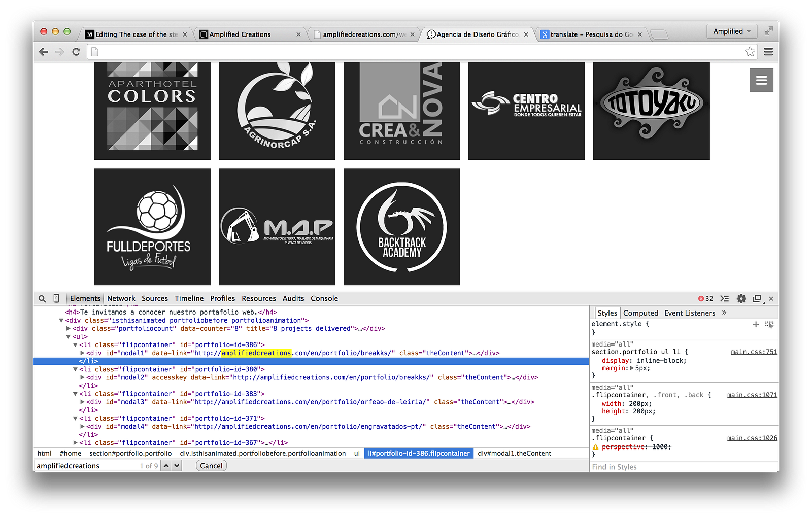Open the main.css:1026 source link
This screenshot has height=518, width=812.
[x=752, y=438]
